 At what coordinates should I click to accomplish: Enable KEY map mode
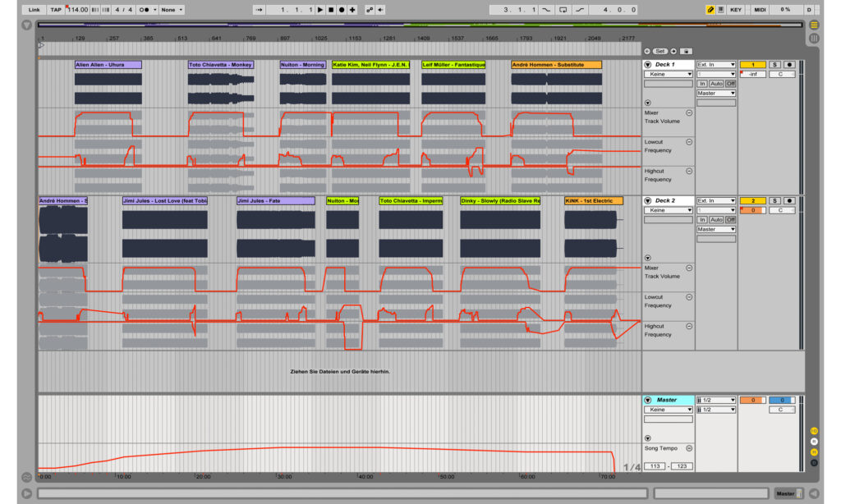click(x=736, y=10)
